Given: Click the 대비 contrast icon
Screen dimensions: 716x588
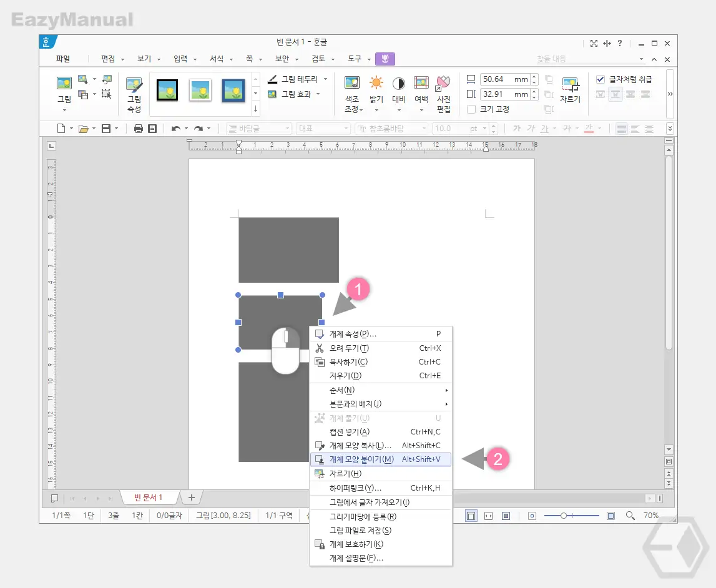Looking at the screenshot, I should (399, 83).
